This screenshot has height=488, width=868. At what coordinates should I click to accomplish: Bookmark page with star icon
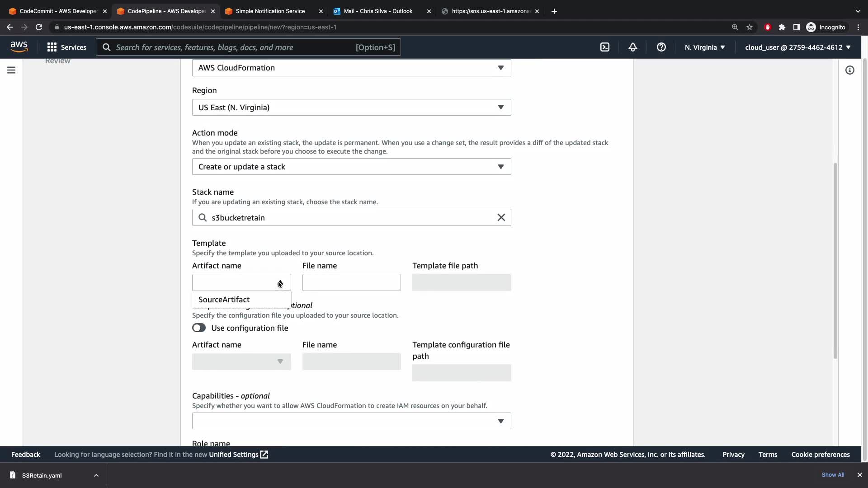[x=750, y=27]
